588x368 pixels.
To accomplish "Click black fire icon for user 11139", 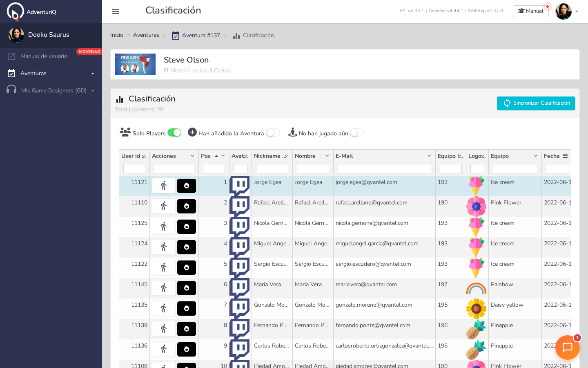I will pos(187,329).
